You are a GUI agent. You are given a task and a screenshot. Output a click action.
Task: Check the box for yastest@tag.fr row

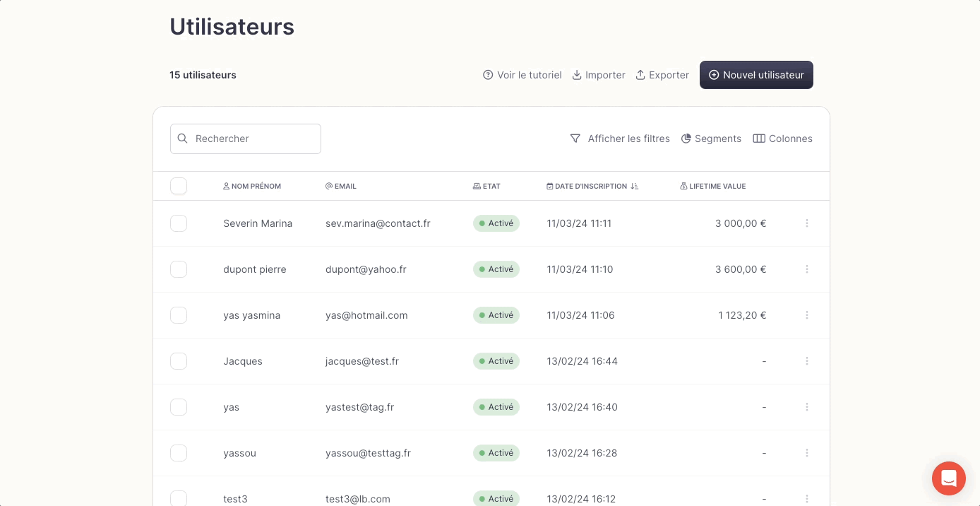179,407
